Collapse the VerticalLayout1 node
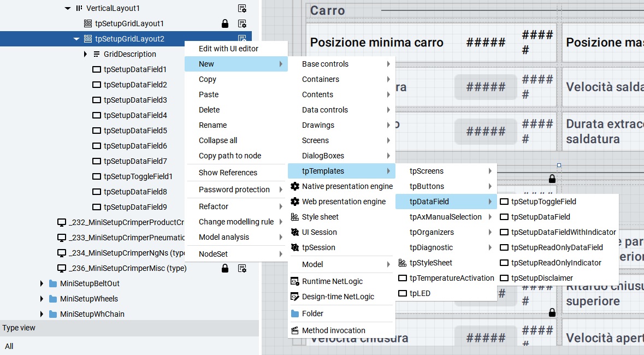This screenshot has height=355, width=644. [68, 8]
